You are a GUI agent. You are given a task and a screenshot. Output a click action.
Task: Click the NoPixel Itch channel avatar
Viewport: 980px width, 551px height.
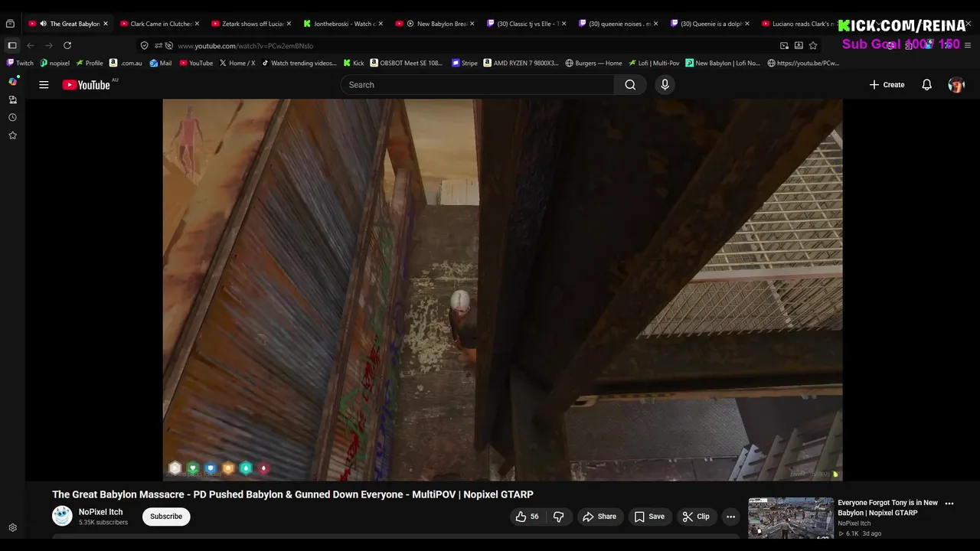62,517
